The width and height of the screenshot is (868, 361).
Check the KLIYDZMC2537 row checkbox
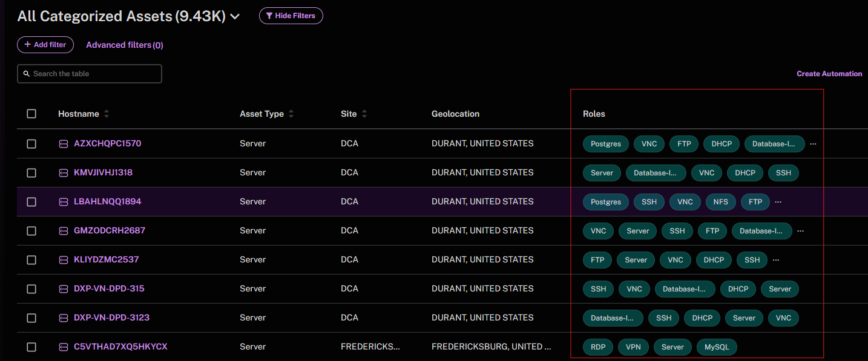[x=31, y=260]
